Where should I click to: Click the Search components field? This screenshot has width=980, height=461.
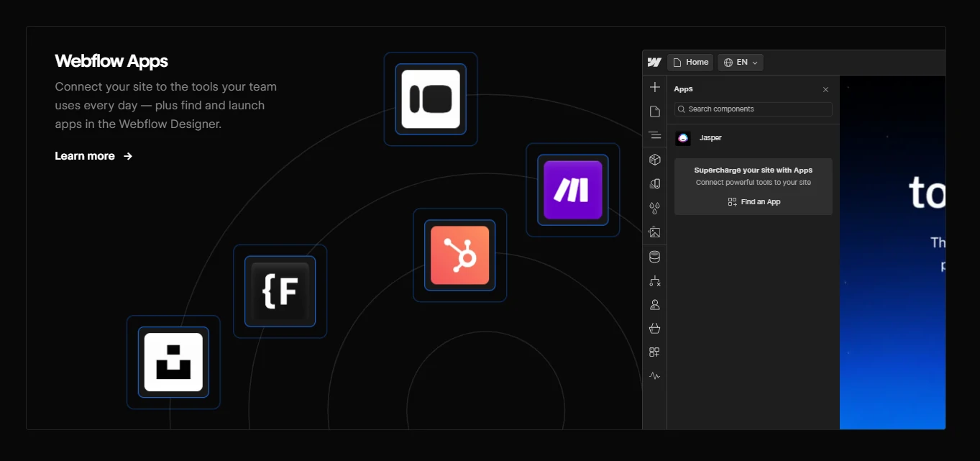[x=754, y=109]
